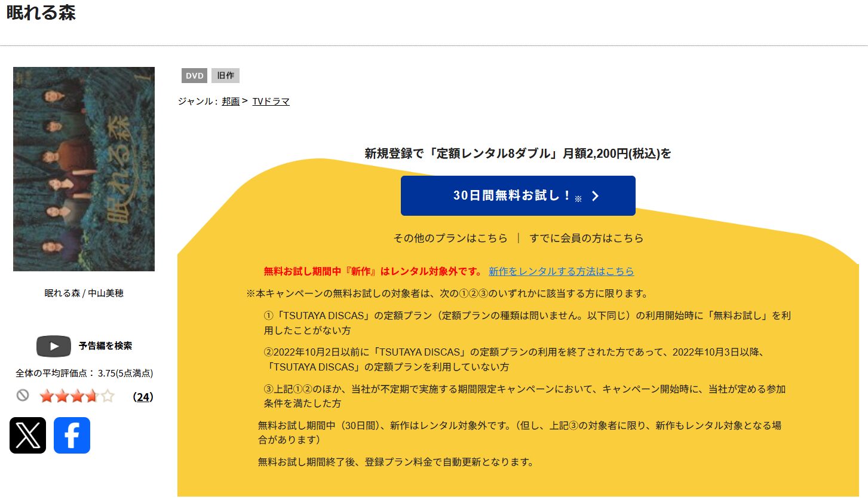The image size is (868, 499).
Task: Click the DVD format badge
Action: (x=195, y=76)
